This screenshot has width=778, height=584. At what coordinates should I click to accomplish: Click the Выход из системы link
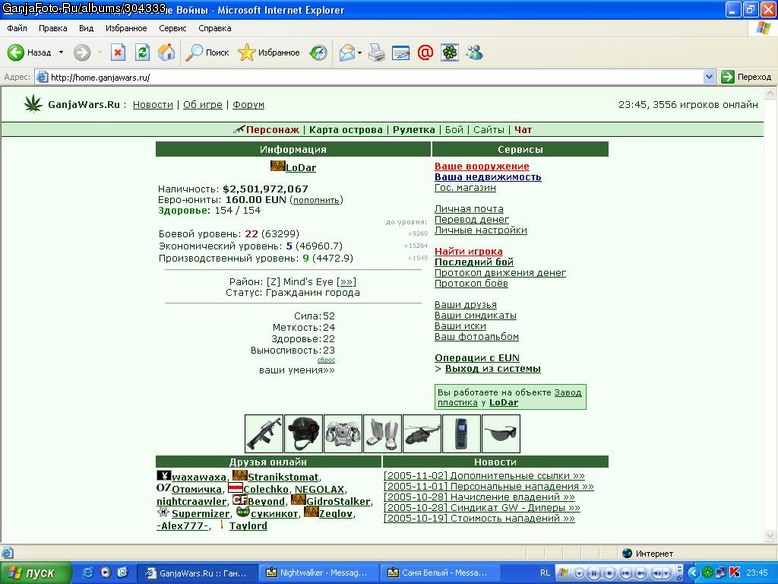[x=493, y=369]
